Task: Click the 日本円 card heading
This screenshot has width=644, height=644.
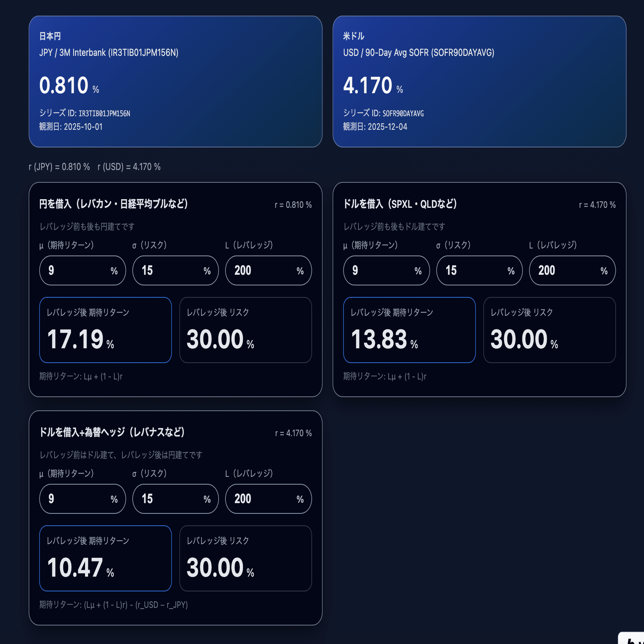Action: click(x=50, y=36)
